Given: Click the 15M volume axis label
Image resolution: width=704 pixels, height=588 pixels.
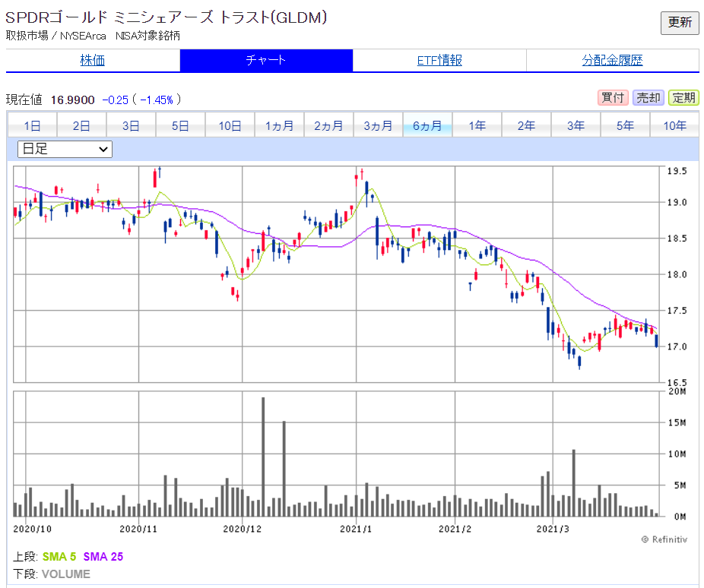Looking at the screenshot, I should click(x=677, y=422).
